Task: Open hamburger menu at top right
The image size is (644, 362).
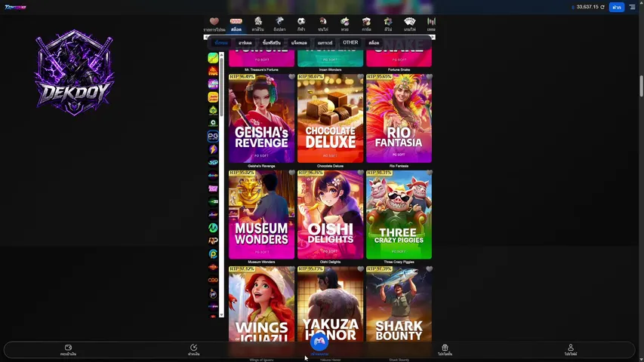Action: (x=632, y=7)
